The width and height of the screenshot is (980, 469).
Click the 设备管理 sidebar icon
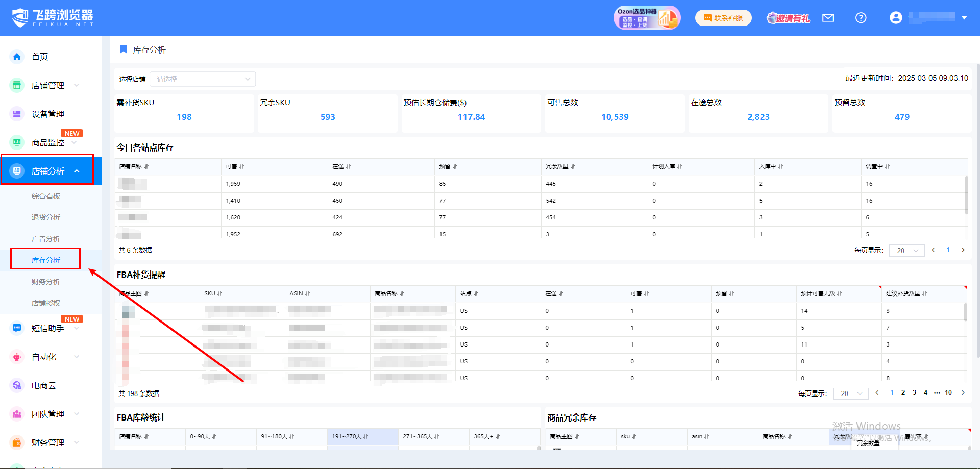17,114
